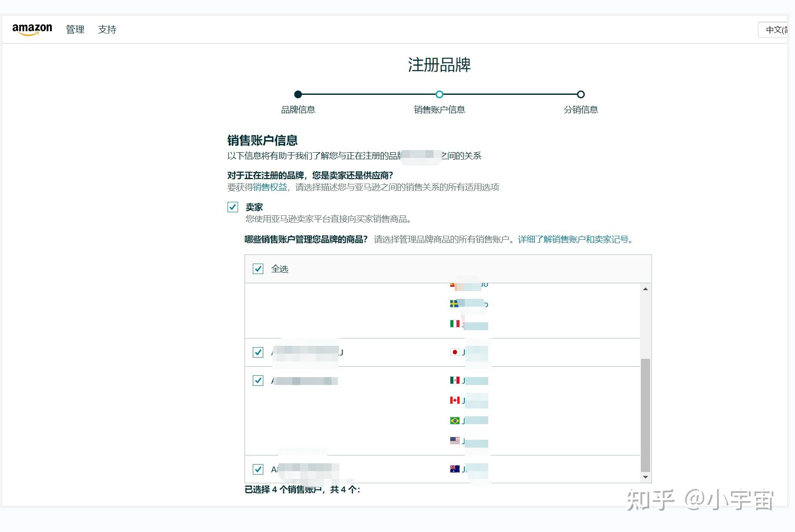Viewport: 795px width, 532px height.
Task: Click the 销售账户信息 step label
Action: (439, 110)
